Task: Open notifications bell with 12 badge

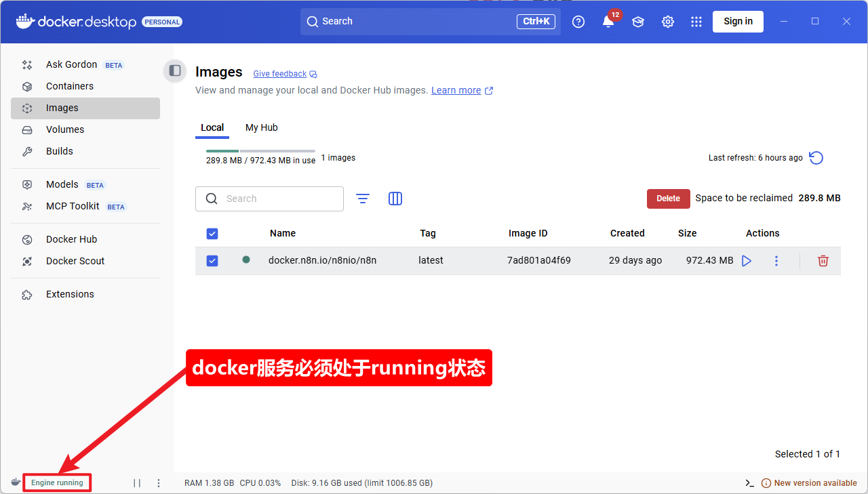Action: tap(609, 22)
